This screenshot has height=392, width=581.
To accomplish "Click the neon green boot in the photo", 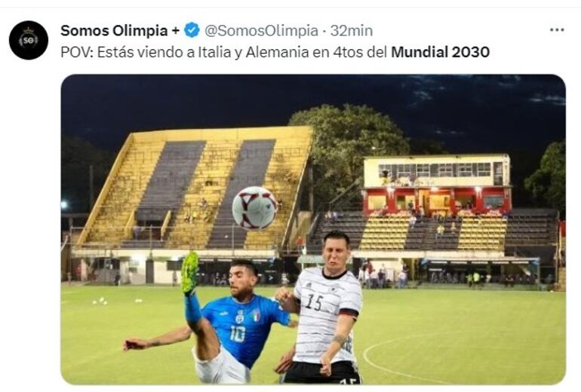I will pos(189,272).
